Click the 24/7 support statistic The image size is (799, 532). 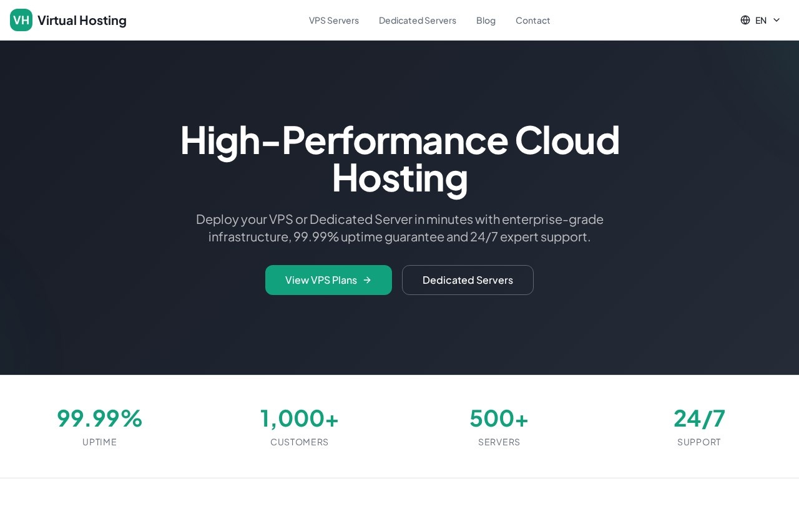click(699, 418)
